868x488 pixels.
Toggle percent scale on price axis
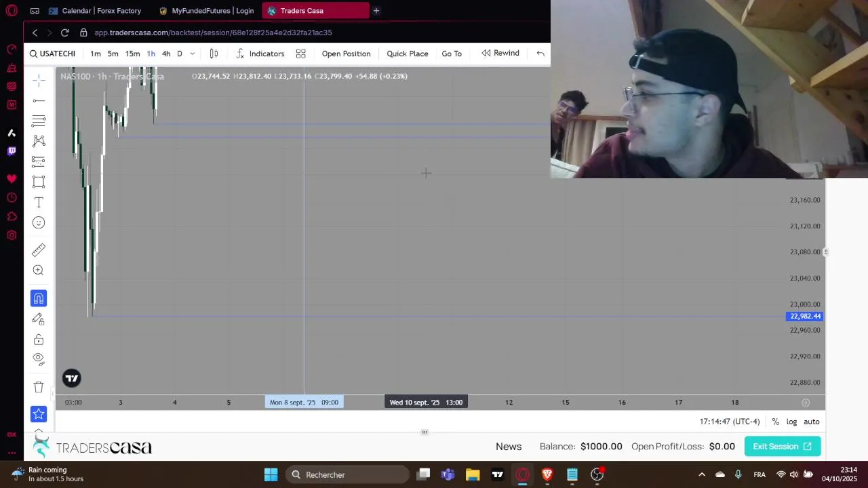click(775, 422)
